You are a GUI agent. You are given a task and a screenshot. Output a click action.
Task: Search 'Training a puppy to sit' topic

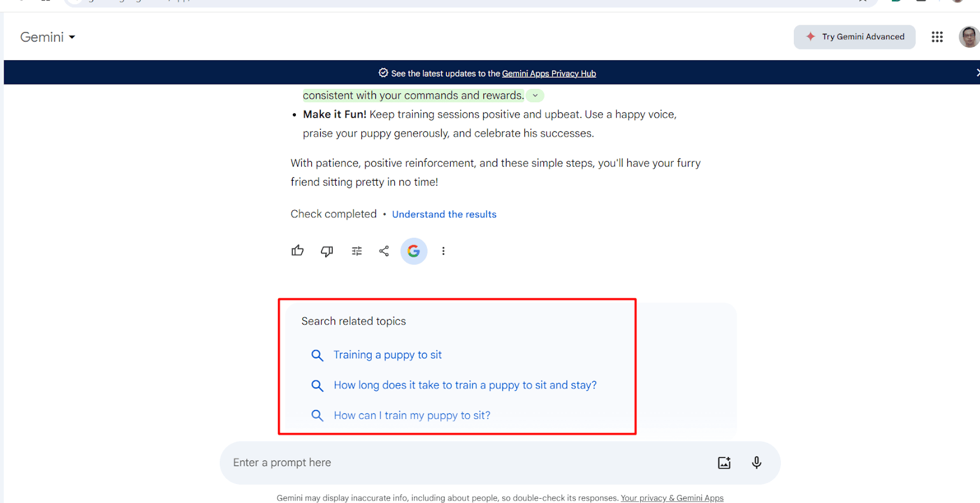pos(387,355)
